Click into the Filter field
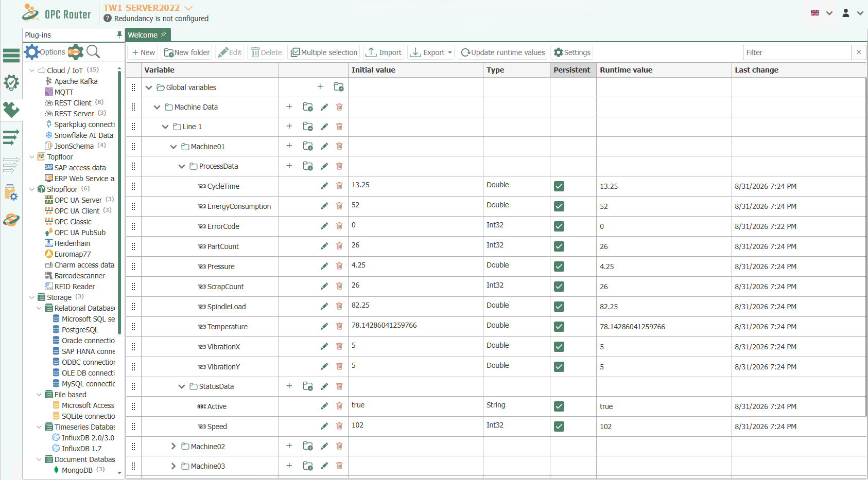Screen dimensions: 868x480 [x=797, y=52]
